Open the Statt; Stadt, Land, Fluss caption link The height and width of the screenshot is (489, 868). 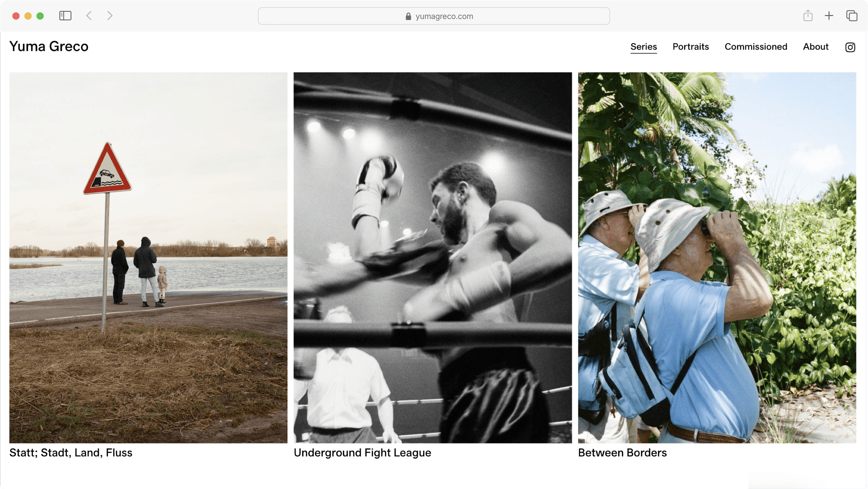[71, 452]
